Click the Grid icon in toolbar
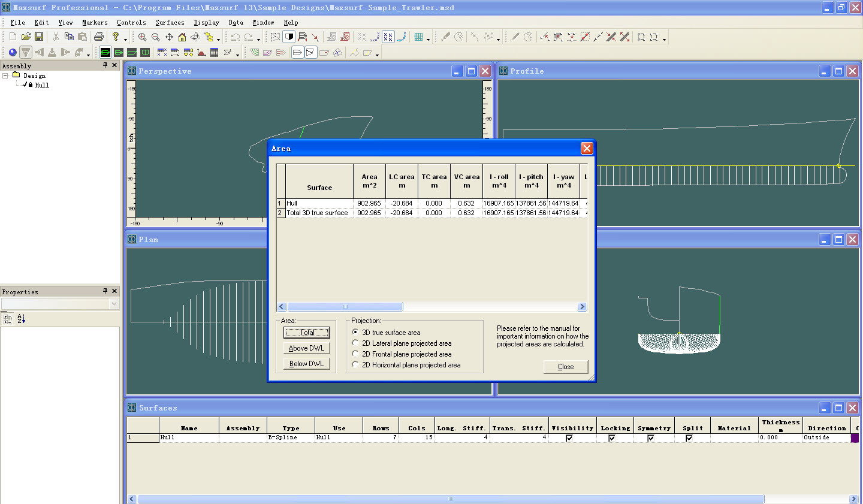The width and height of the screenshot is (863, 504). 418,37
